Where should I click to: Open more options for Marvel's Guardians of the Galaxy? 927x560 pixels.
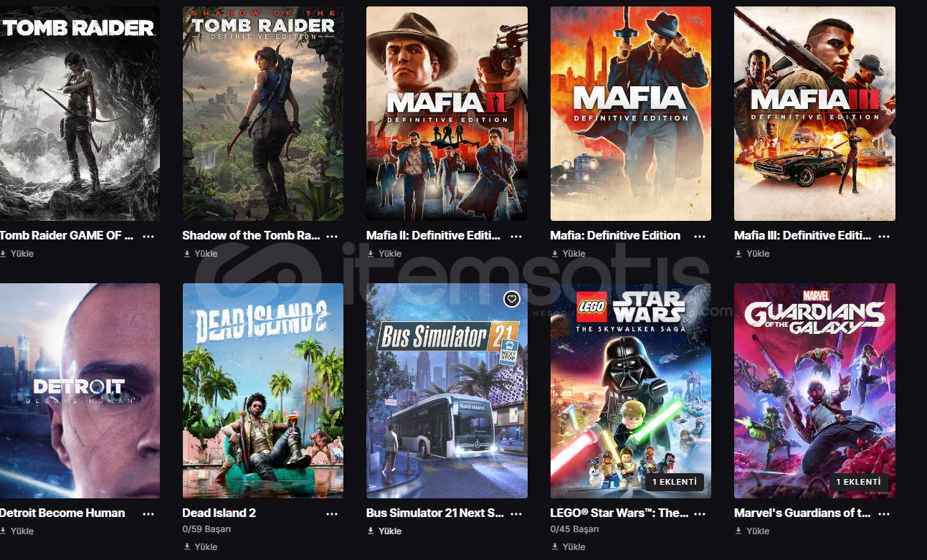884,514
